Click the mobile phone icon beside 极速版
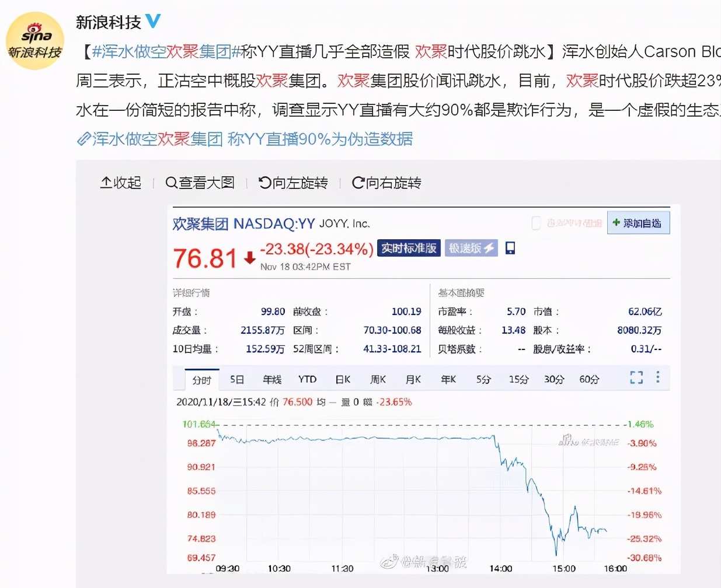721x588 pixels. [x=510, y=248]
